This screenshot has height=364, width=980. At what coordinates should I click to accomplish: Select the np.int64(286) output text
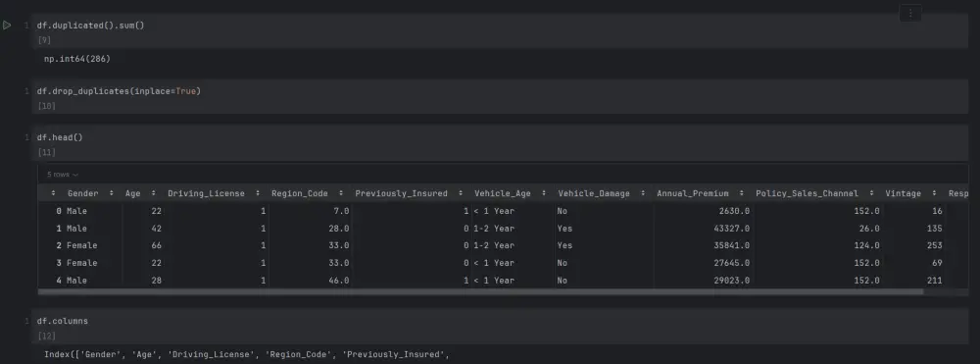click(77, 59)
